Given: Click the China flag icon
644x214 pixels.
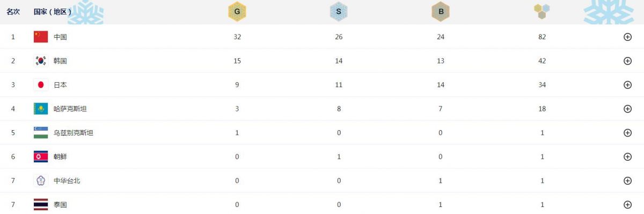Looking at the screenshot, I should pyautogui.click(x=41, y=37).
